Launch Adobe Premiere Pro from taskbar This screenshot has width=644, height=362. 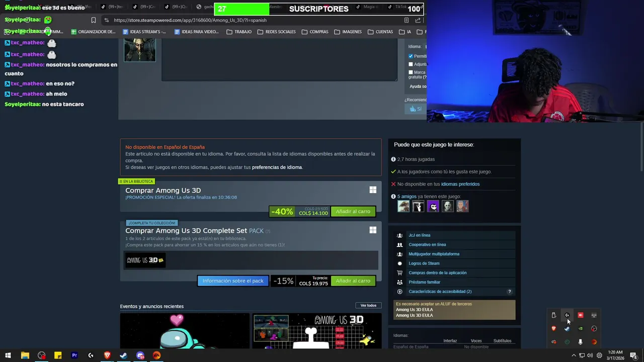(x=74, y=355)
